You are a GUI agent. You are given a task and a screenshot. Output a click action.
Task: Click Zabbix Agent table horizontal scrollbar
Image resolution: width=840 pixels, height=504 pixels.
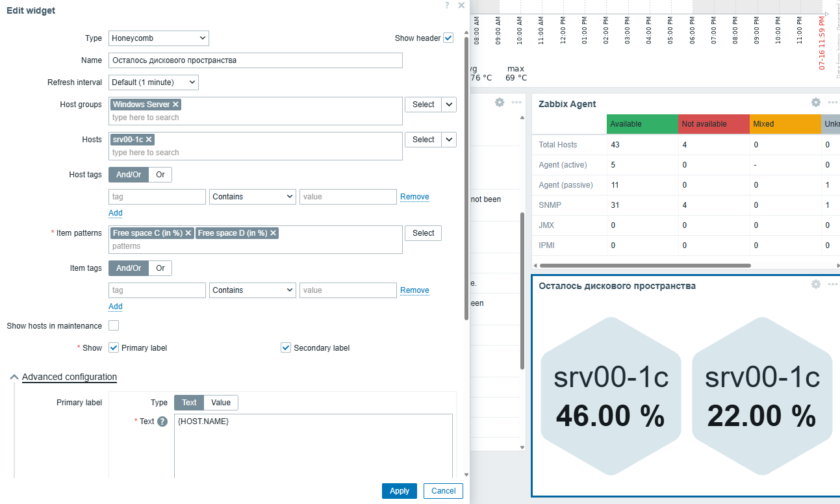click(645, 266)
